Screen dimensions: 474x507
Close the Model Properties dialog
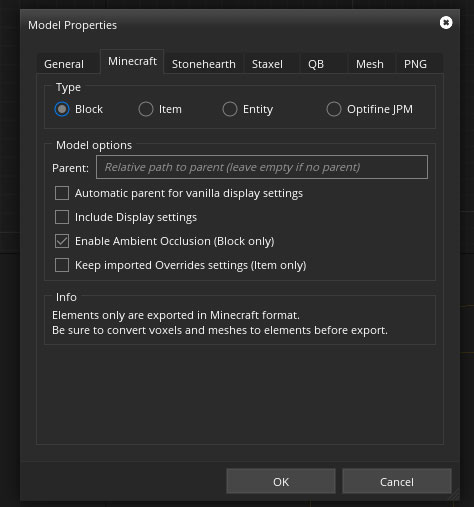coord(446,23)
